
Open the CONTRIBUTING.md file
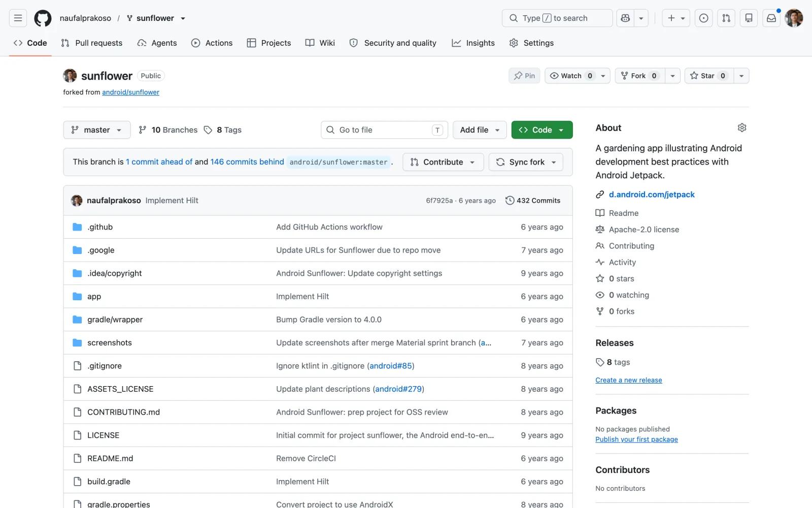(123, 412)
